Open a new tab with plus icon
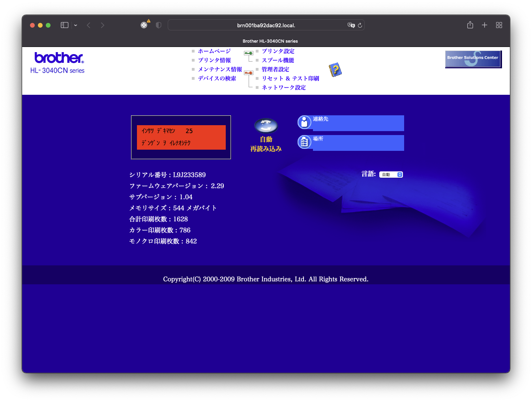Screen dimensions: 532x402 coord(485,25)
